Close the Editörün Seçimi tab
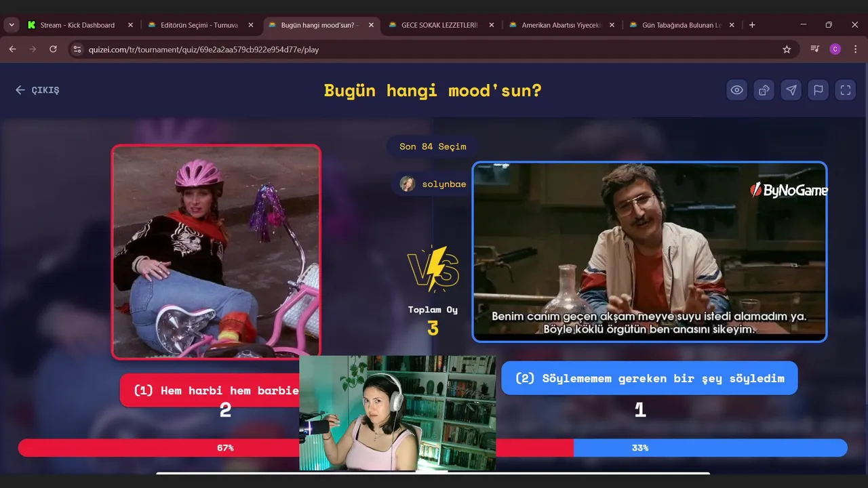This screenshot has height=488, width=868. 250,25
